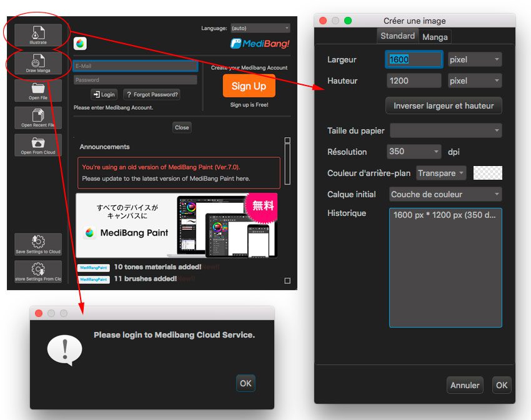Close the MediBang login panel
531x420 pixels.
[182, 127]
